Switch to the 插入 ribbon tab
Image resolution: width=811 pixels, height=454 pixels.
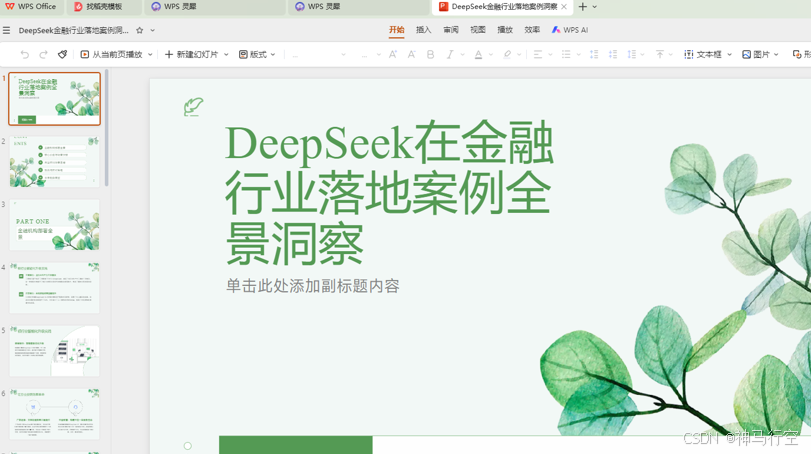424,30
